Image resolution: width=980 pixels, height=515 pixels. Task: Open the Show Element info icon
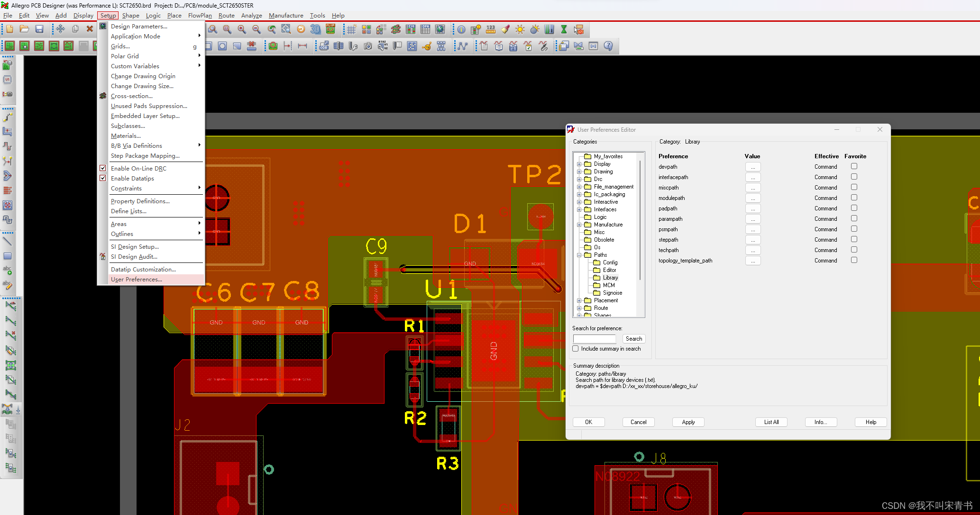[x=461, y=29]
